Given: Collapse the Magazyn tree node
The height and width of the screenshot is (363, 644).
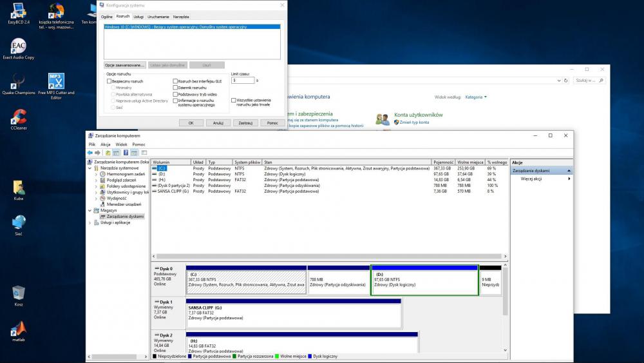Looking at the screenshot, I should coord(90,210).
